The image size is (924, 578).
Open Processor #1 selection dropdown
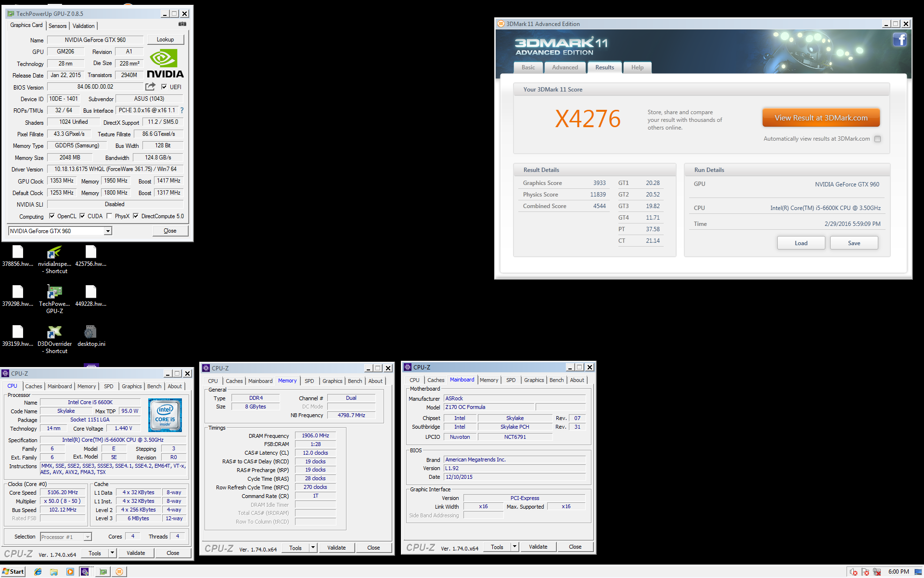coord(88,537)
